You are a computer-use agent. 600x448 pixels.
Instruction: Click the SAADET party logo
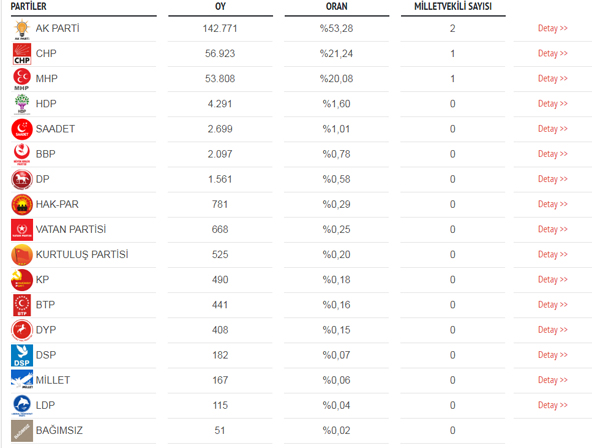click(x=22, y=129)
